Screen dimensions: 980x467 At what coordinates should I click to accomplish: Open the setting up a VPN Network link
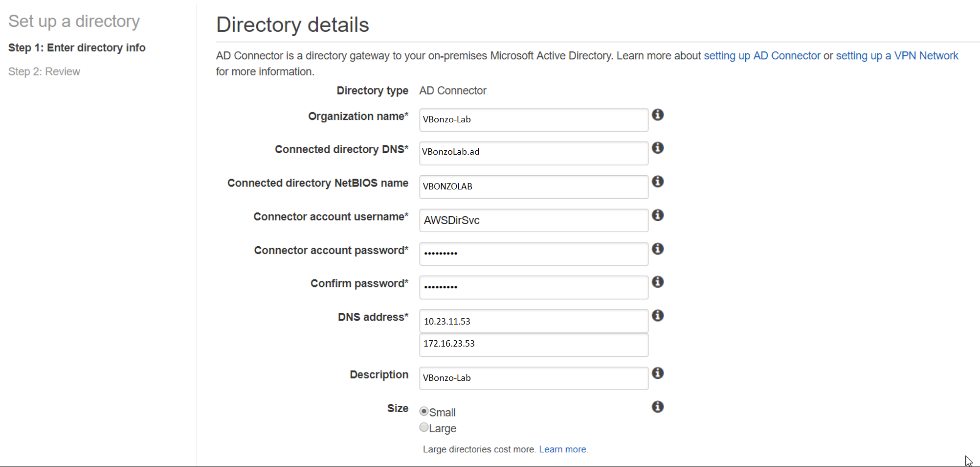[896, 55]
